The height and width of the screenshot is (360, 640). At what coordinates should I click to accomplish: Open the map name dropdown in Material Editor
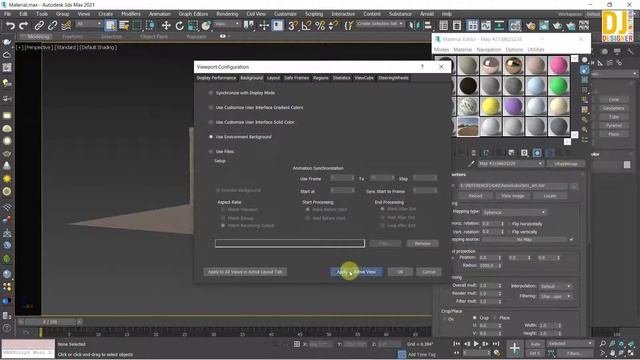(510, 164)
